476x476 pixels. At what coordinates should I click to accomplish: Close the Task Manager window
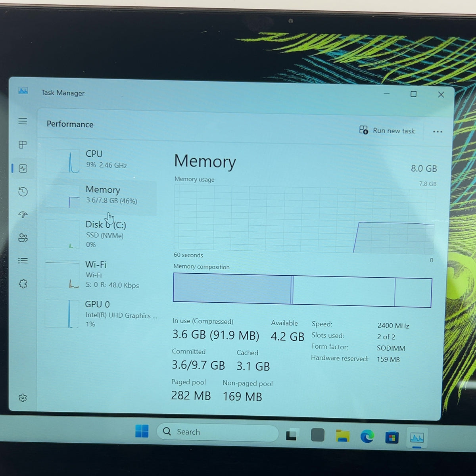click(x=441, y=94)
